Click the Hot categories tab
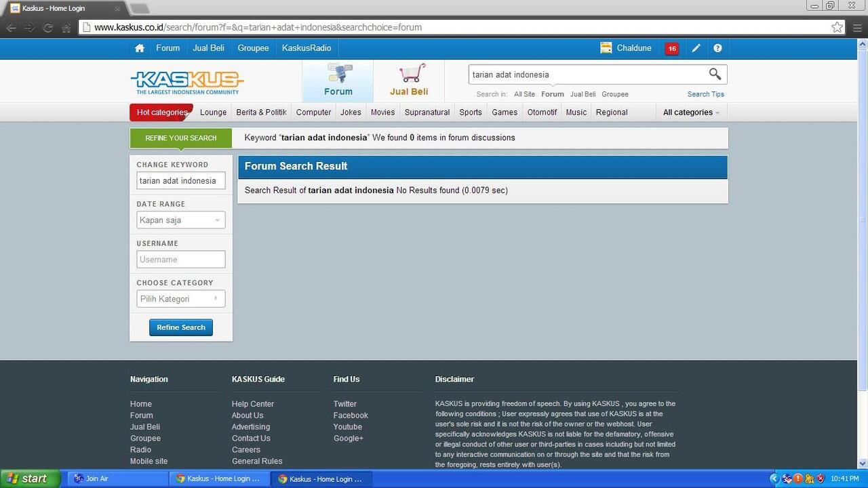Screen dimensions: 868x488 click(161, 113)
